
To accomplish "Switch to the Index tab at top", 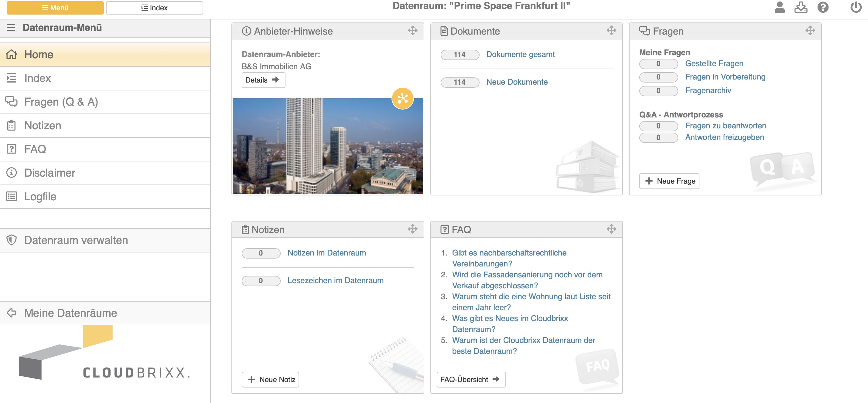I will click(154, 8).
